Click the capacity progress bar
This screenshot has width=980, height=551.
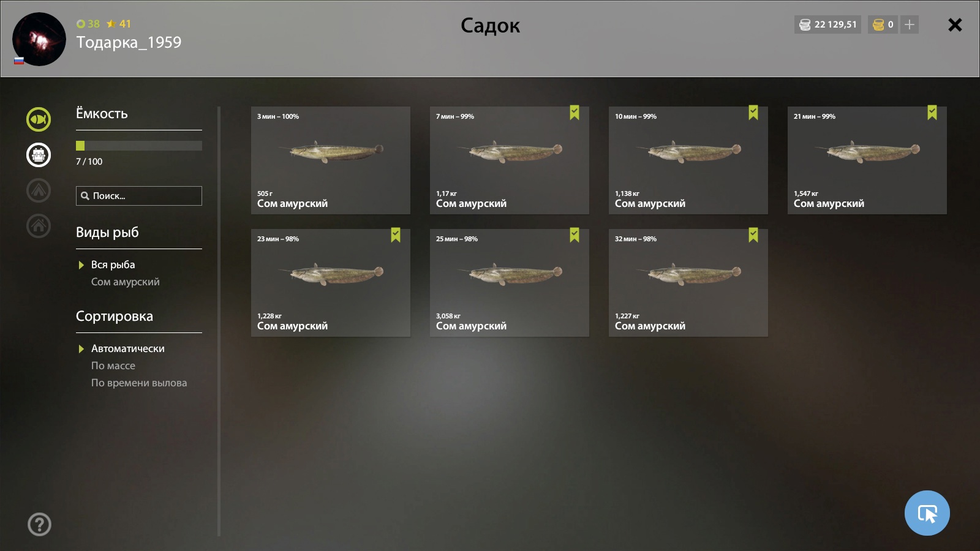click(139, 146)
